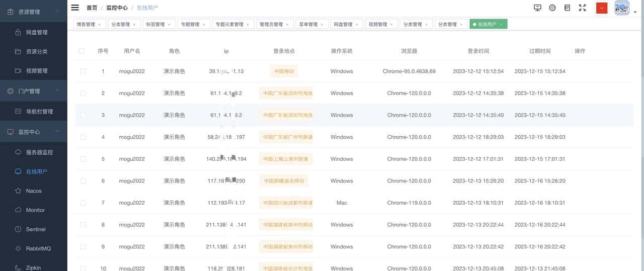Click the 用户名 column header
The width and height of the screenshot is (644, 271).
132,51
